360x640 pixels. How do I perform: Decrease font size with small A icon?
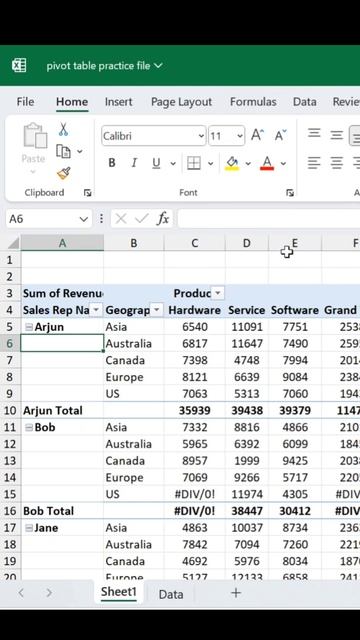(x=280, y=135)
